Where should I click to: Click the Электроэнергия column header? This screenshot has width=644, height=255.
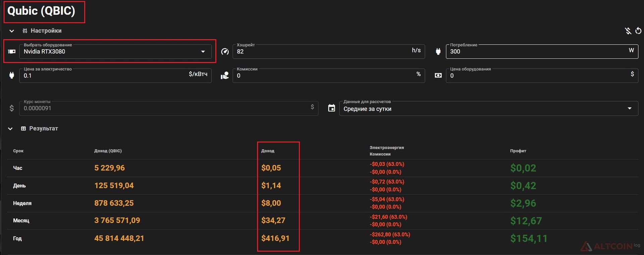pyautogui.click(x=387, y=147)
